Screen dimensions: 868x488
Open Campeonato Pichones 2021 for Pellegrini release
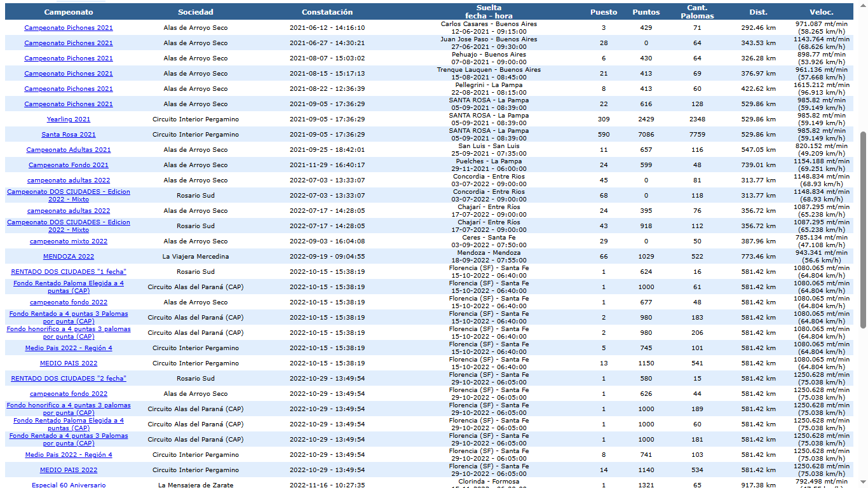click(69, 89)
